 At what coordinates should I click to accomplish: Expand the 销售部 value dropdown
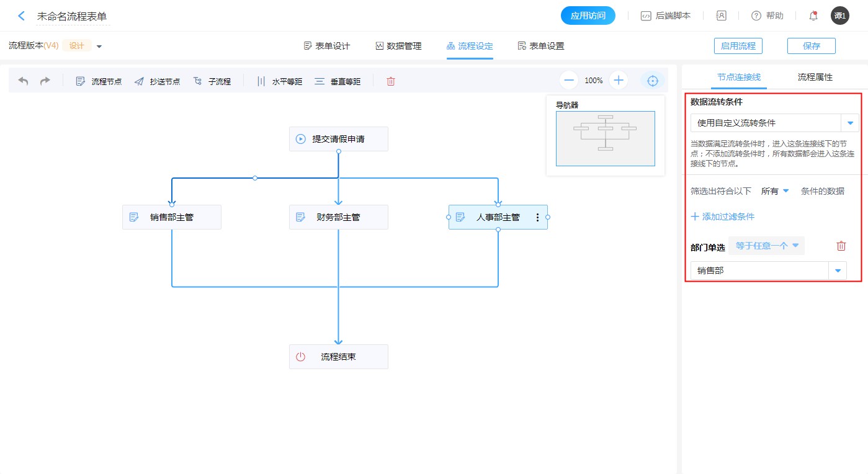(838, 271)
